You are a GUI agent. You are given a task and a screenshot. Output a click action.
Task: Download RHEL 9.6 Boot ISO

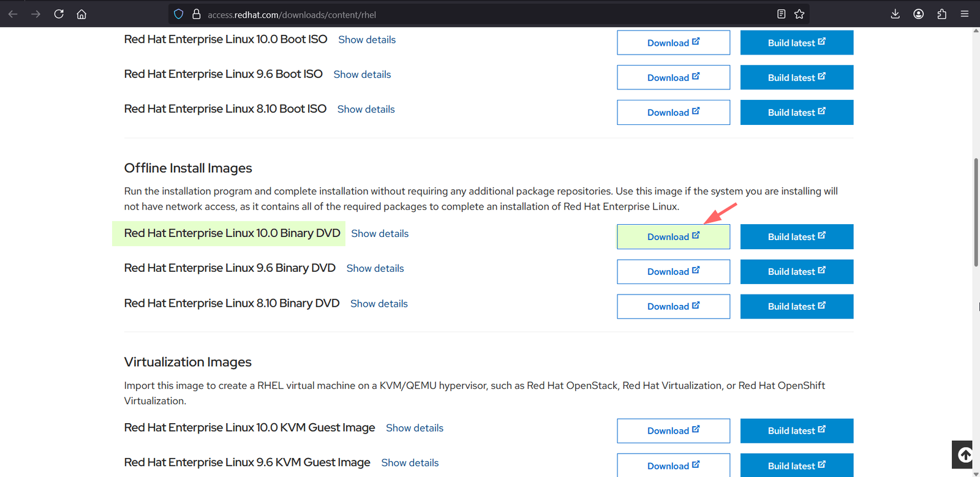673,78
